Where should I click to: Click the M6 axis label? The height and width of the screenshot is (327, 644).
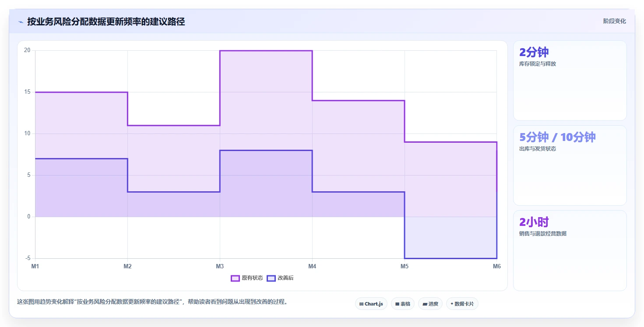(497, 266)
